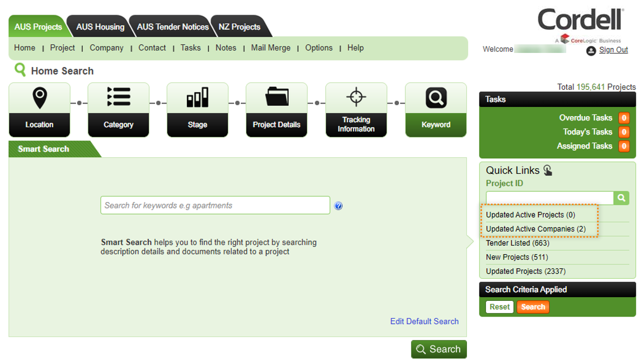The image size is (644, 363).
Task: Open the Contact menu
Action: 152,48
